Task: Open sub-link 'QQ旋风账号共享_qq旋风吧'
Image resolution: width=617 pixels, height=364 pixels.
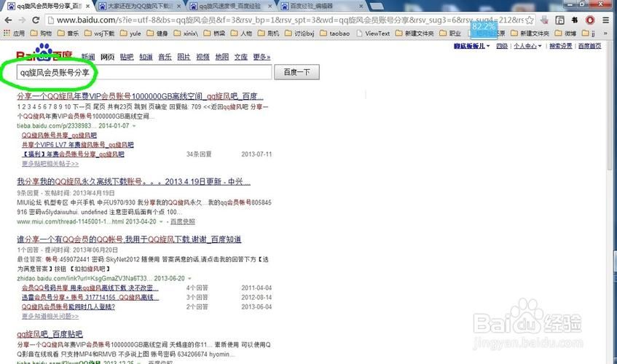Action: coord(59,135)
